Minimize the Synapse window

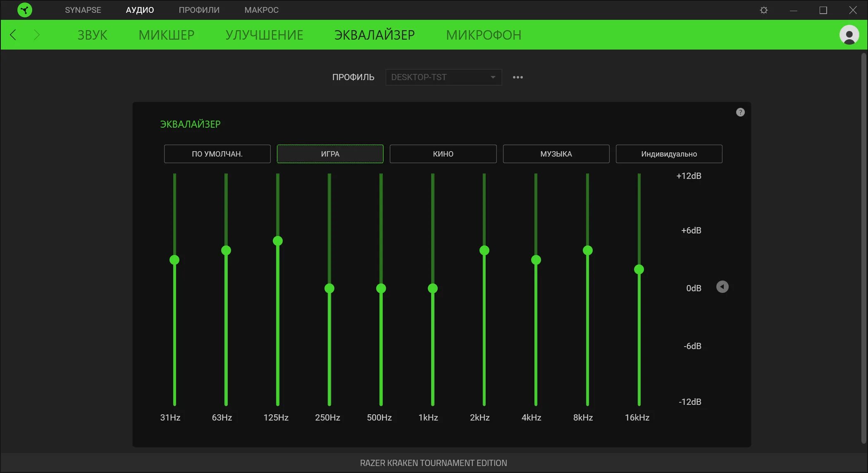pos(793,10)
